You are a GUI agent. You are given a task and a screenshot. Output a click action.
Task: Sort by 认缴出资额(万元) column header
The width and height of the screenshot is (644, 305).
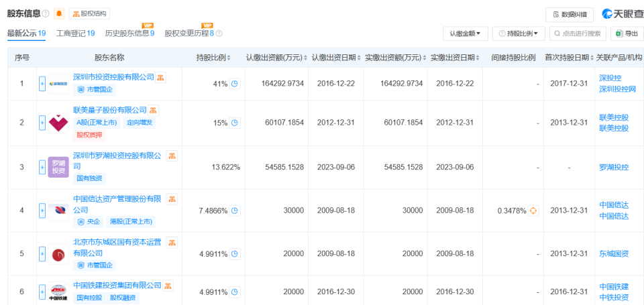[x=276, y=58]
